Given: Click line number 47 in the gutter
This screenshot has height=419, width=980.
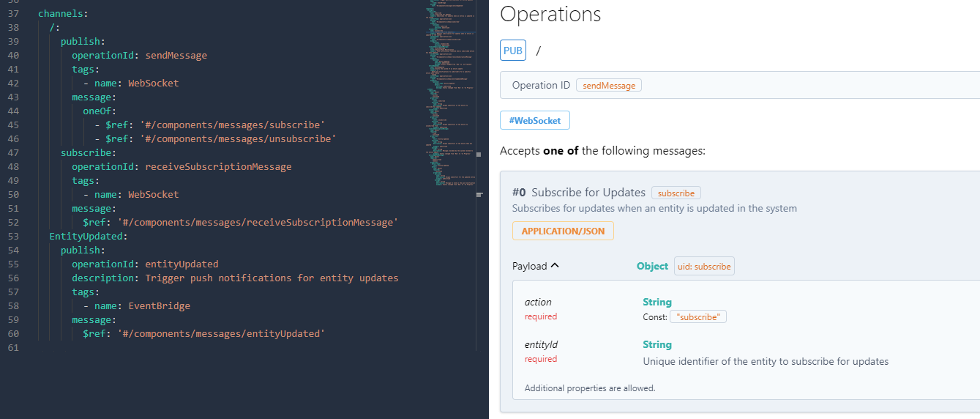Looking at the screenshot, I should (13, 153).
